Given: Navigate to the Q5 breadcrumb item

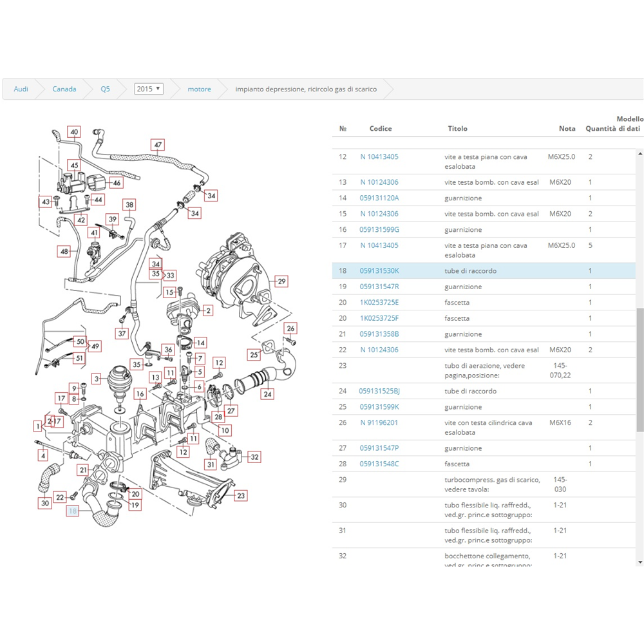Looking at the screenshot, I should [x=105, y=89].
